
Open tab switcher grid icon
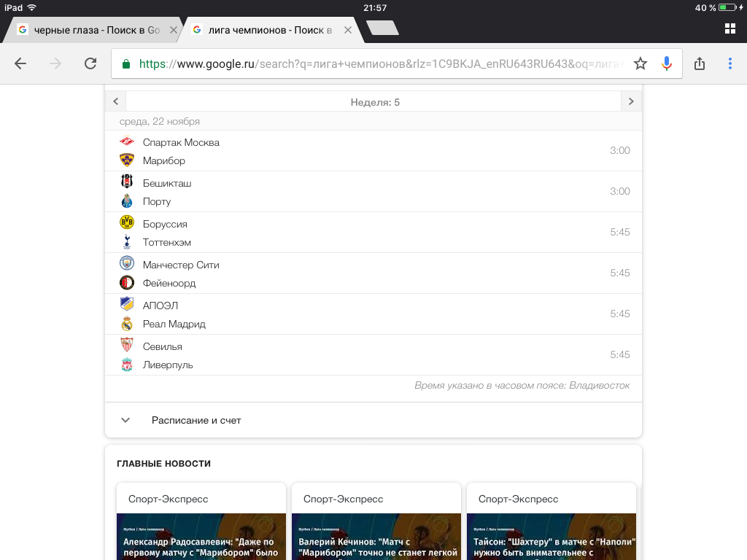click(729, 28)
